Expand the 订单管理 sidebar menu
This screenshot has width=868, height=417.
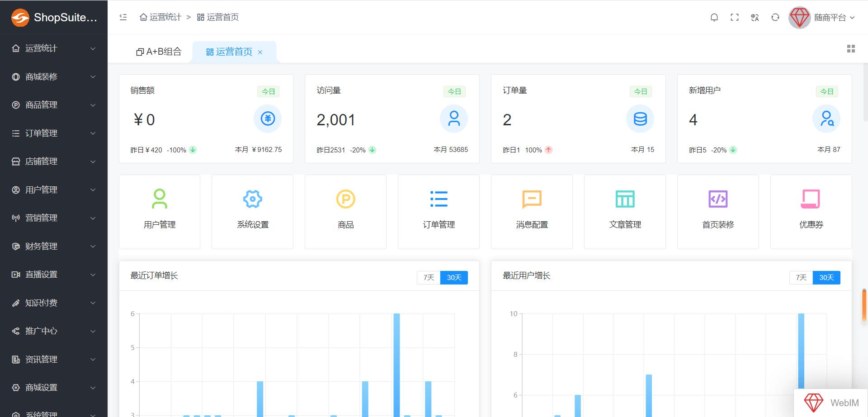click(x=54, y=133)
